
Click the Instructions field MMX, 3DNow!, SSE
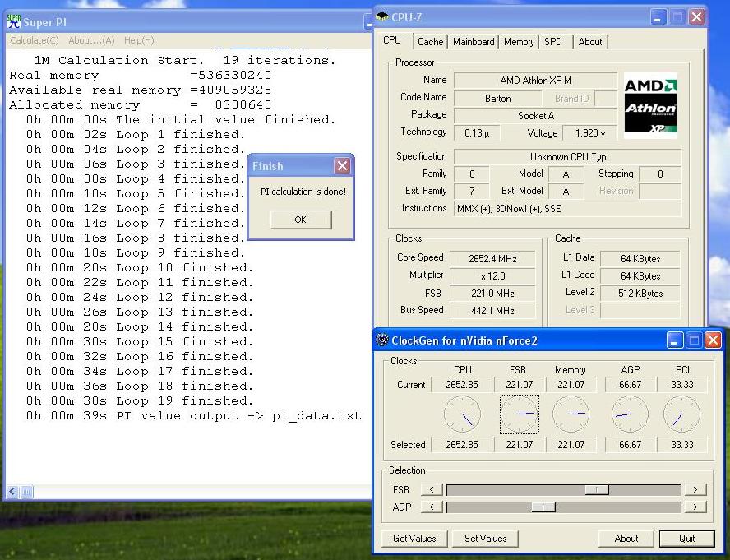point(567,209)
